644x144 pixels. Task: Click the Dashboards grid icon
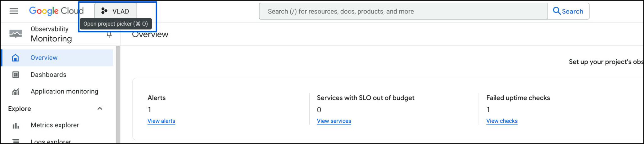click(15, 75)
